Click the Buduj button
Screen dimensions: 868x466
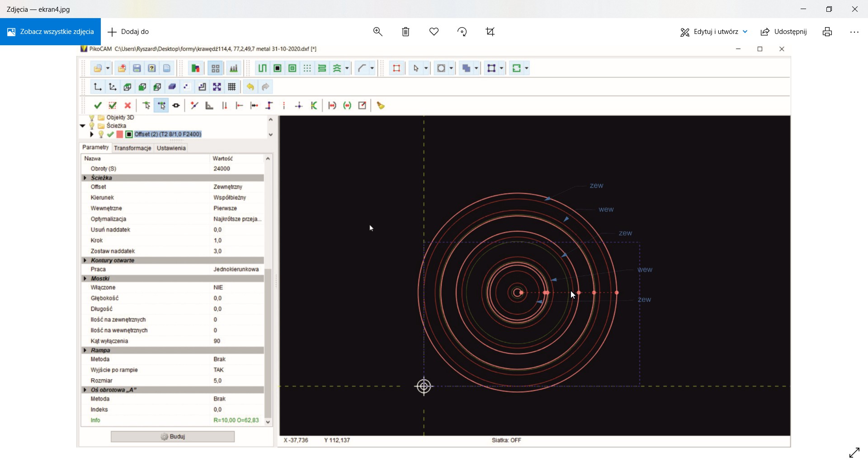173,437
